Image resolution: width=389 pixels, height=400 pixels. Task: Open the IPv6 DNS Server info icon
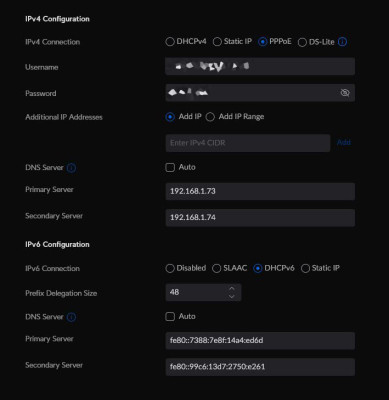pyautogui.click(x=71, y=317)
